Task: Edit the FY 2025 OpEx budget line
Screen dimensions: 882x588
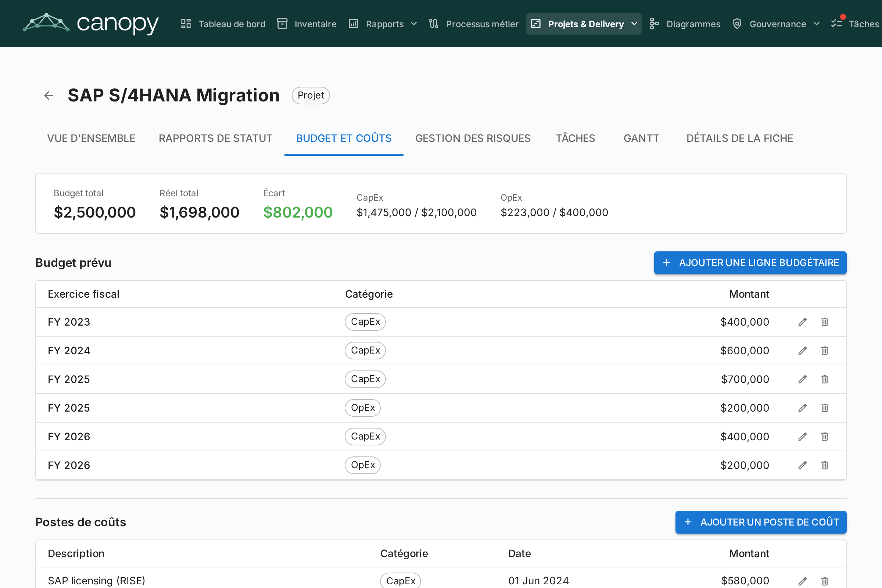Action: [803, 408]
